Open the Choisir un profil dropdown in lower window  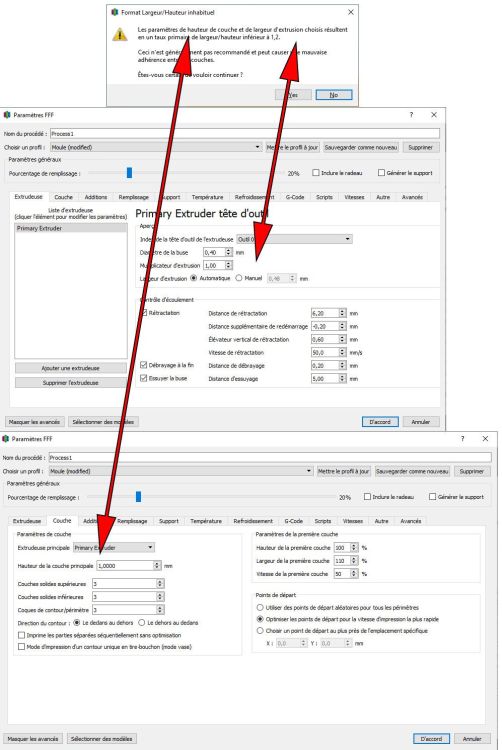[x=181, y=471]
